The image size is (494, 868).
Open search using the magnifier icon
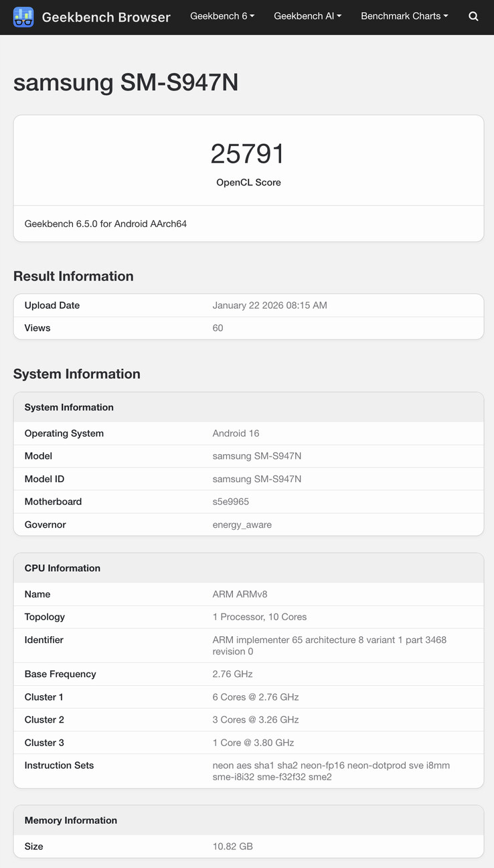coord(474,17)
